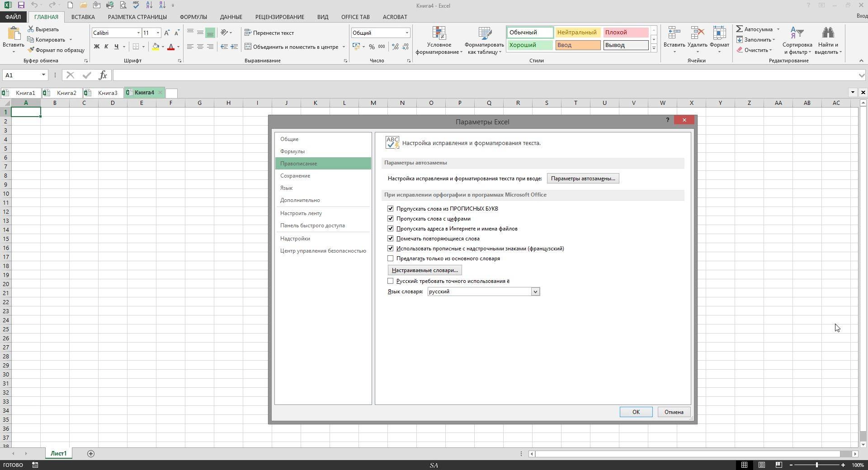
Task: Align text left in the ribbon
Action: (190, 47)
